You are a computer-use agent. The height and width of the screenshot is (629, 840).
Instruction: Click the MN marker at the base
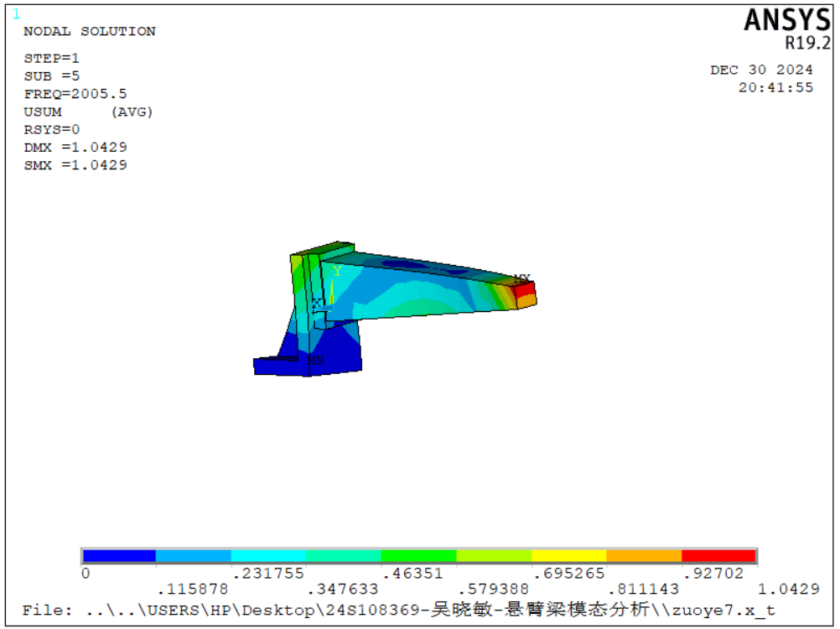[x=316, y=361]
